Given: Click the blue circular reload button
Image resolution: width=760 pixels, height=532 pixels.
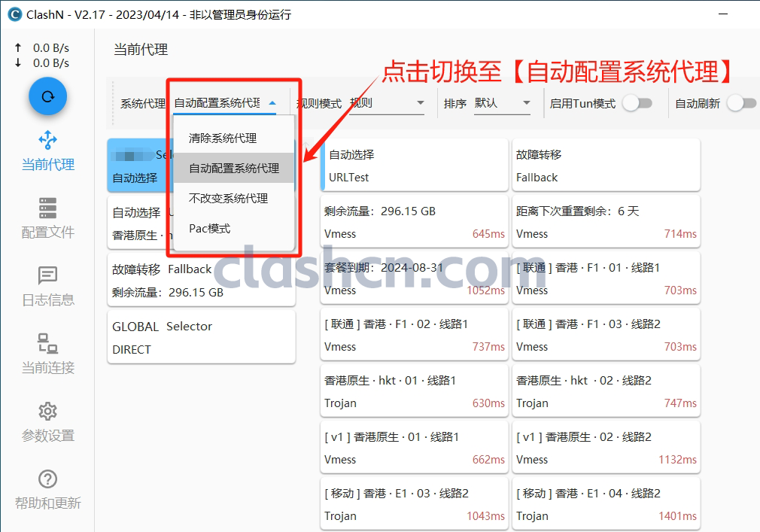Looking at the screenshot, I should coord(47,96).
